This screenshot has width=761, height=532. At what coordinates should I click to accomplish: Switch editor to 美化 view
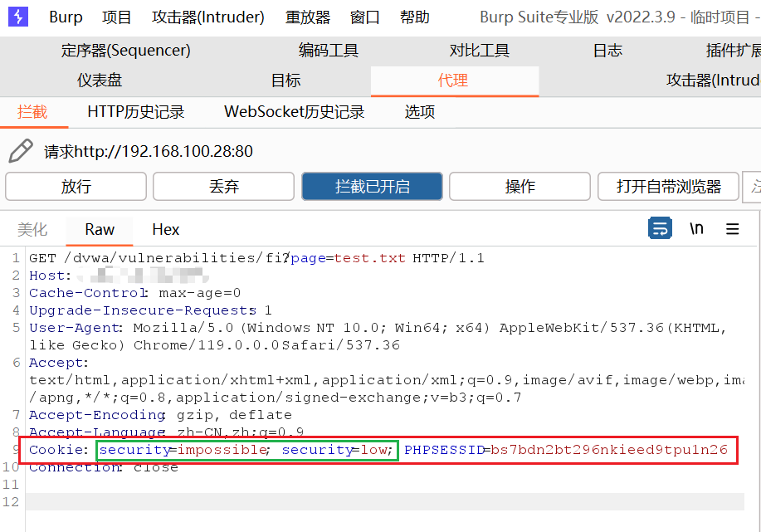(x=32, y=229)
